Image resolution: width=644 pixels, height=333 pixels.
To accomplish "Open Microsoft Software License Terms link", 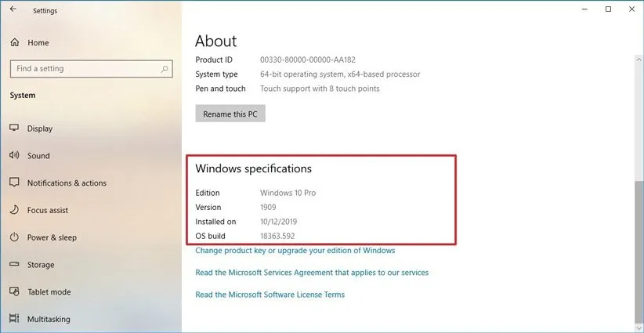I will point(270,295).
